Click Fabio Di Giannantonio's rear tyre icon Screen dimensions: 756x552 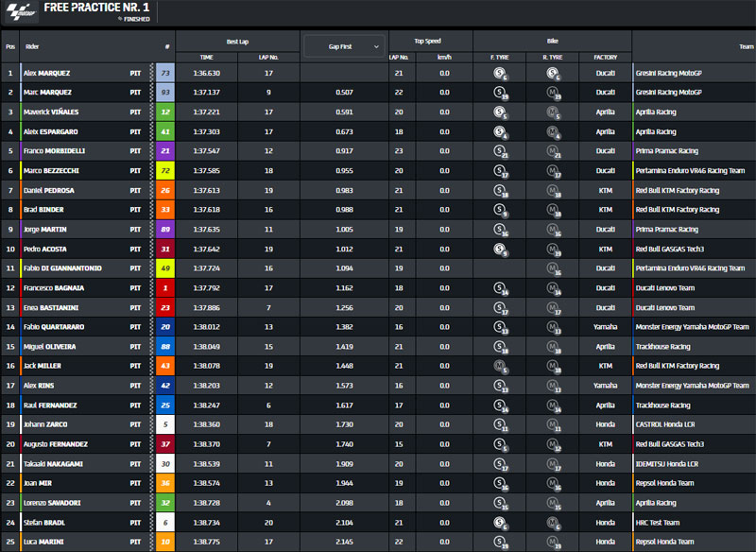tap(553, 268)
